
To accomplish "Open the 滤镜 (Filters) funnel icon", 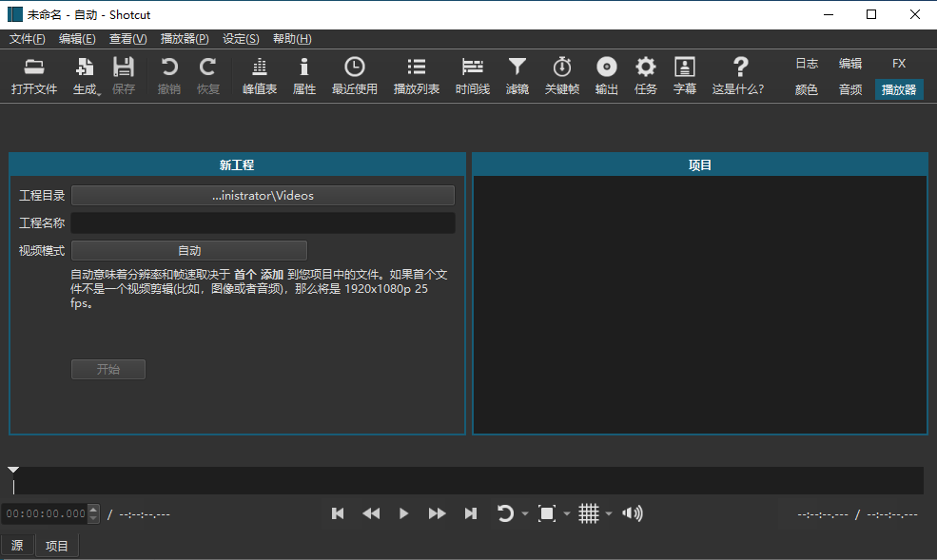I will pyautogui.click(x=517, y=76).
